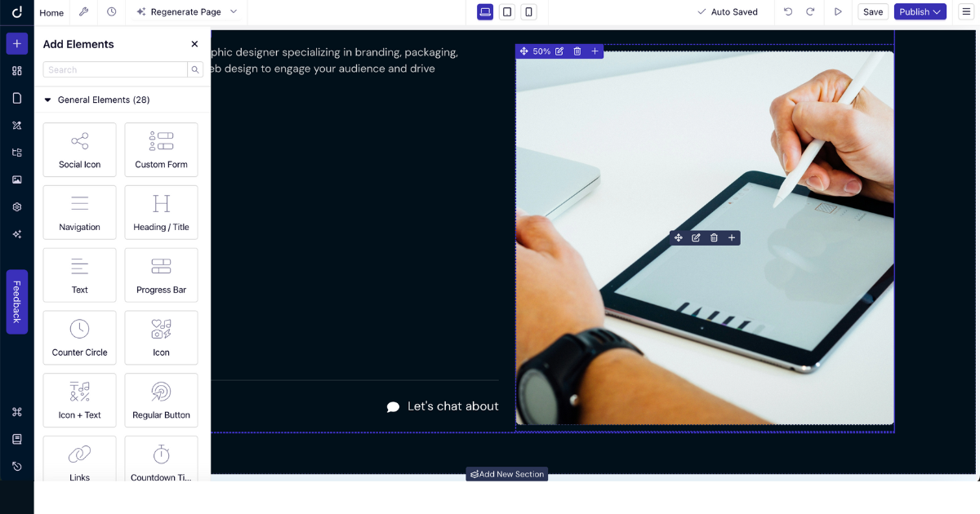Click the Let's chat about text
This screenshot has width=980, height=514.
click(x=452, y=406)
